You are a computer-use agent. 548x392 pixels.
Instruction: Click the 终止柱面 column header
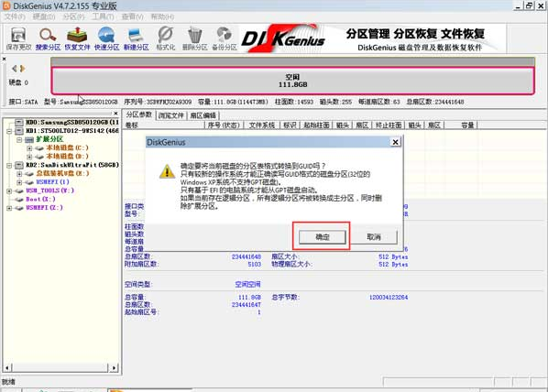[x=389, y=125]
